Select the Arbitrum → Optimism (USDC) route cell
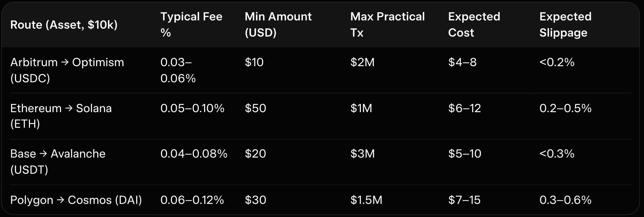Image resolution: width=644 pixels, height=217 pixels. [x=67, y=70]
